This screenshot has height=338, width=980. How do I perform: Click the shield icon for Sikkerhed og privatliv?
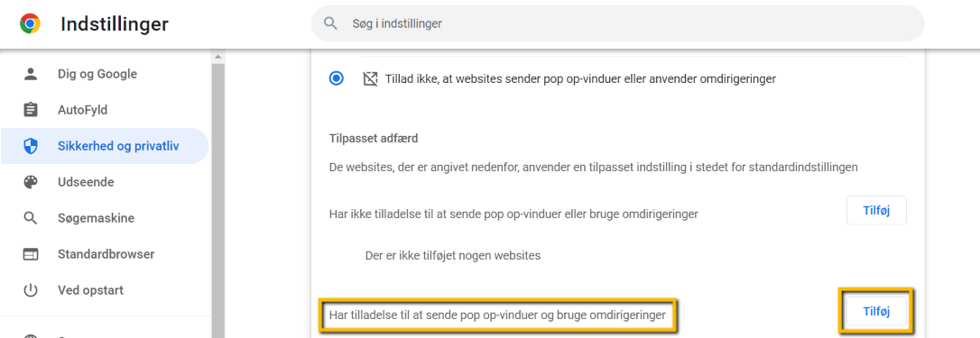31,146
